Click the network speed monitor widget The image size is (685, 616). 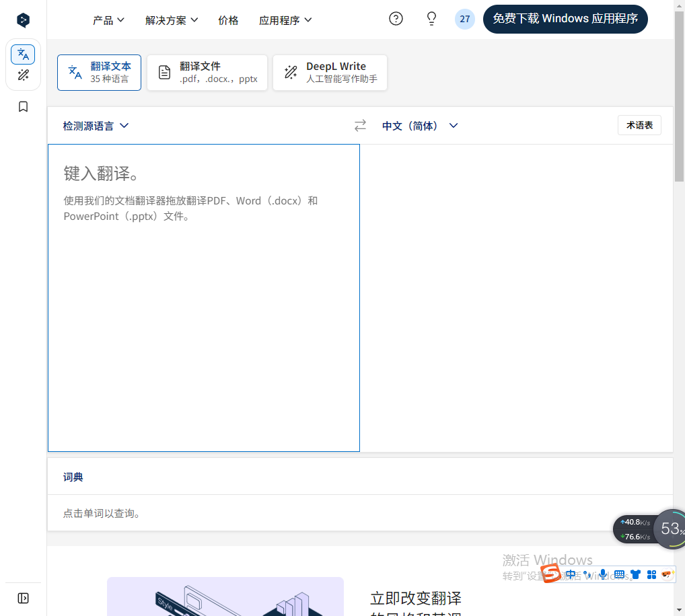635,529
